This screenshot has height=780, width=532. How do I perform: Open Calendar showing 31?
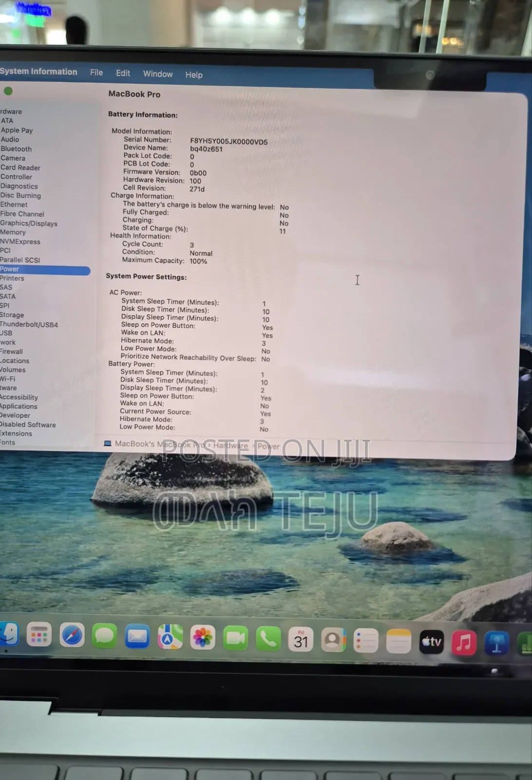(x=301, y=639)
